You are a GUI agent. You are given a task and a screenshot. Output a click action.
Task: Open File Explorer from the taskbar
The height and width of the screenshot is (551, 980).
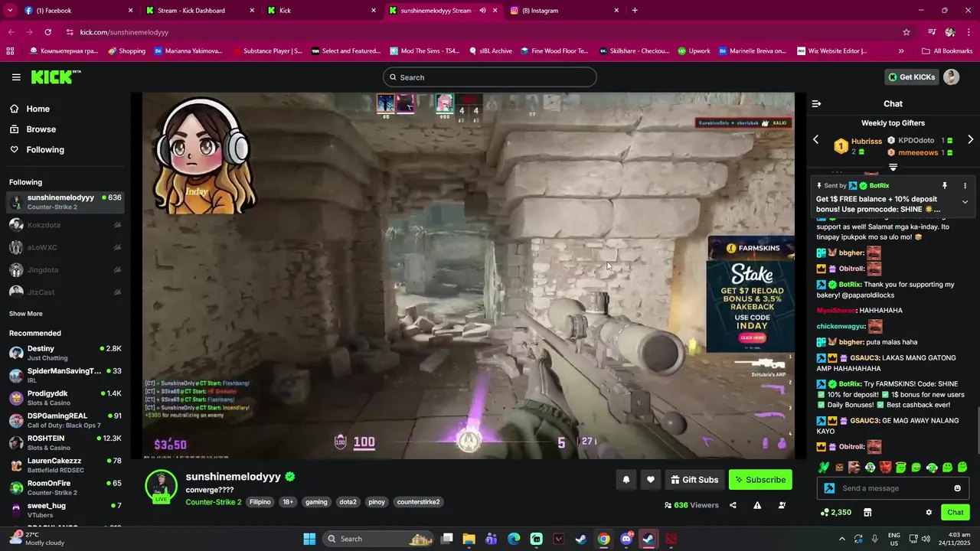pyautogui.click(x=469, y=539)
